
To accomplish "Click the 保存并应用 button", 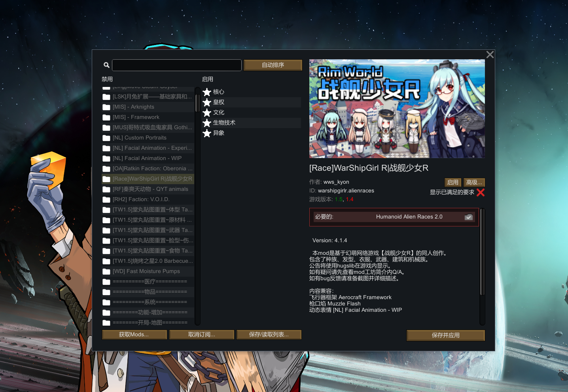I will click(x=446, y=335).
